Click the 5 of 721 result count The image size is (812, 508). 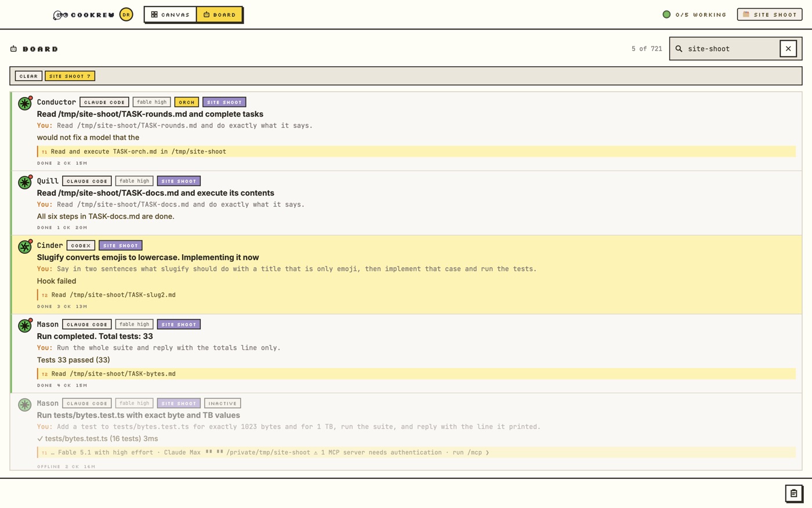click(647, 49)
